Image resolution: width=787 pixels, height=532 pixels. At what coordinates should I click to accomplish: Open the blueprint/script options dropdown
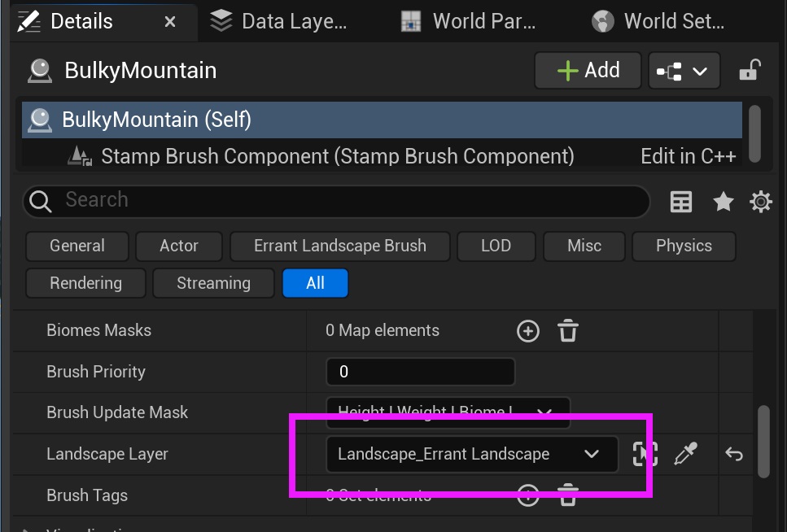pyautogui.click(x=682, y=71)
